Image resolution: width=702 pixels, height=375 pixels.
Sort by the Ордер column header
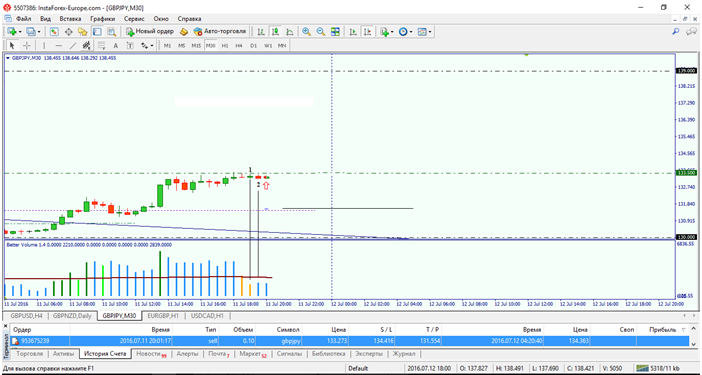click(22, 330)
